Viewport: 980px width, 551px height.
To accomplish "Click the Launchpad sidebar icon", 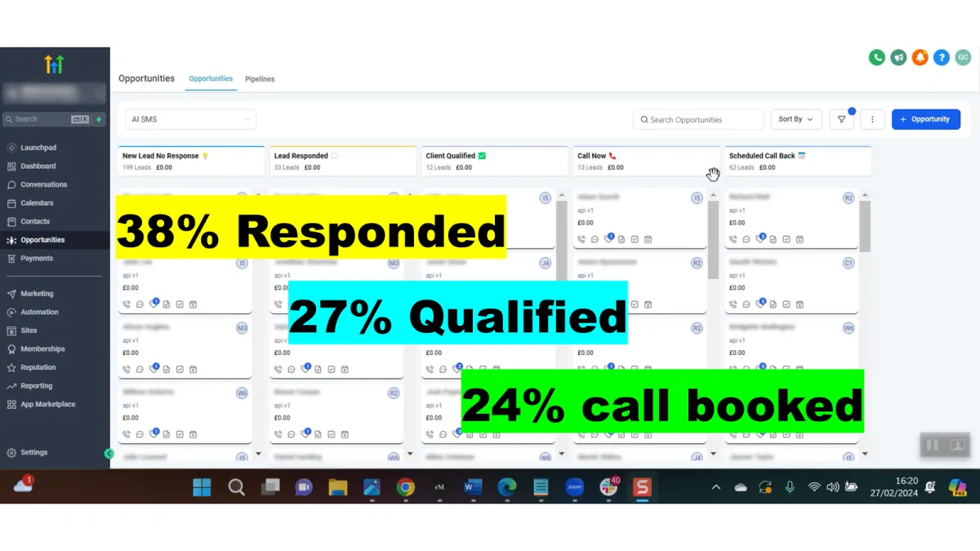I will (x=11, y=148).
